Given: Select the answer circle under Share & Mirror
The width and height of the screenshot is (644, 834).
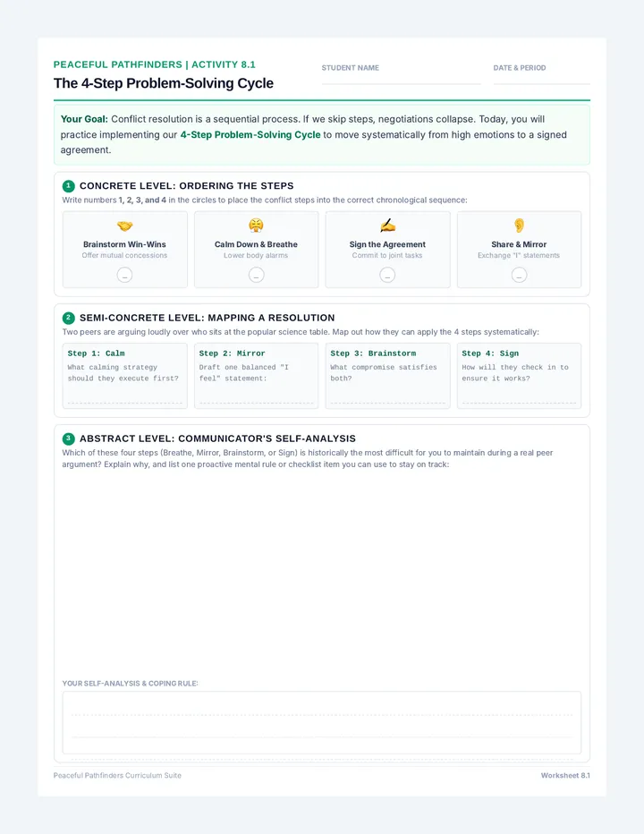Looking at the screenshot, I should click(519, 275).
